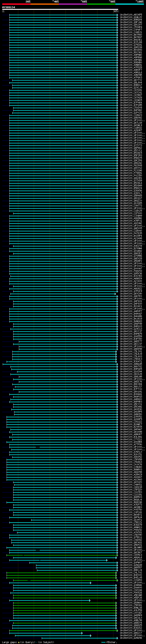The width and height of the screenshot is (146, 644).
Task: Click the green ~80% identity legend segment
Action: [101, 4]
